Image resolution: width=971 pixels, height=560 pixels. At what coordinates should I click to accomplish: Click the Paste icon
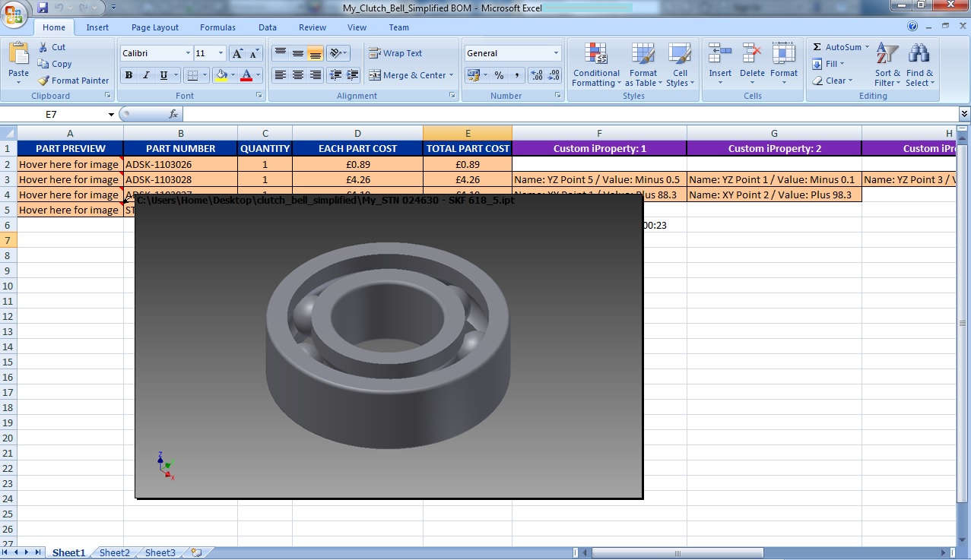[x=18, y=54]
